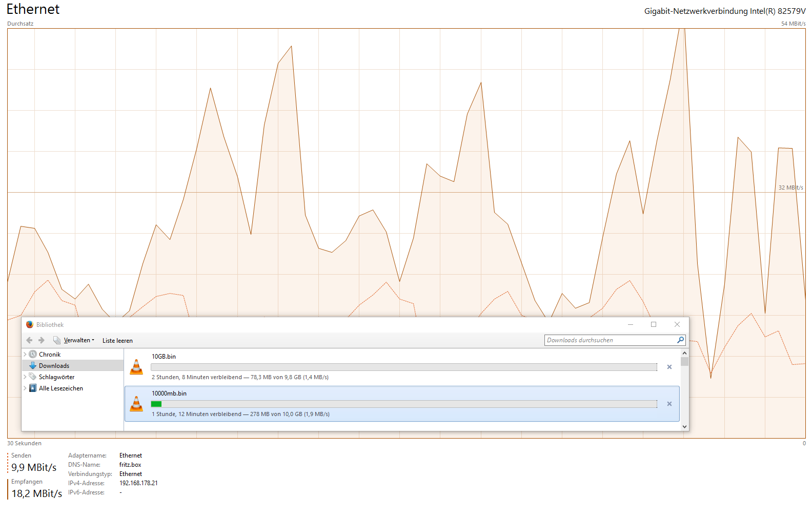Expand the Chronik tree node
This screenshot has height=518, width=812.
pos(25,354)
